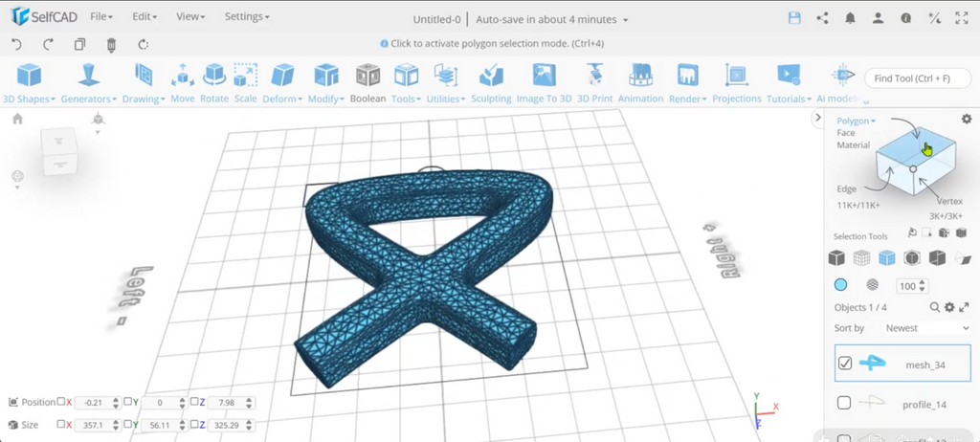Click the Save floppy disk icon
980x442 pixels.
pyautogui.click(x=794, y=18)
